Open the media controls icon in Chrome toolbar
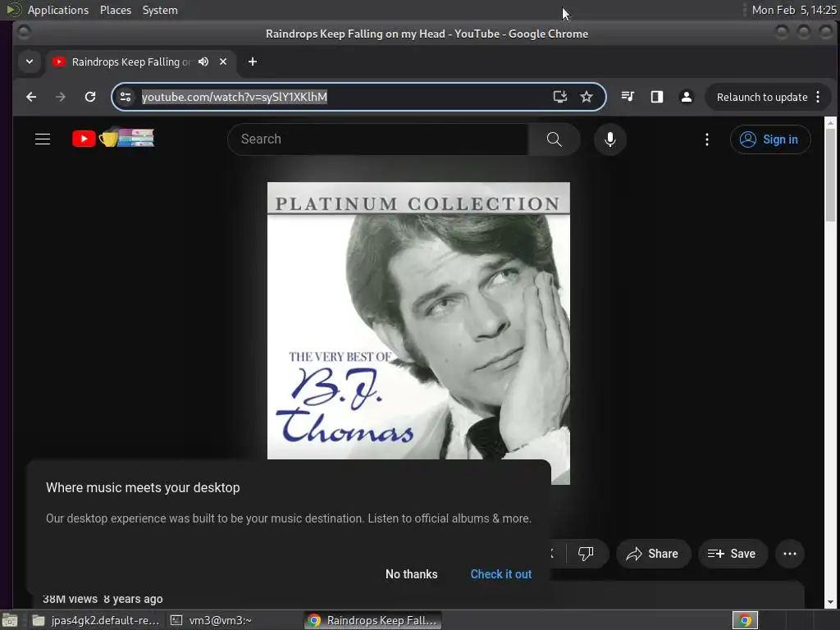 click(x=628, y=97)
